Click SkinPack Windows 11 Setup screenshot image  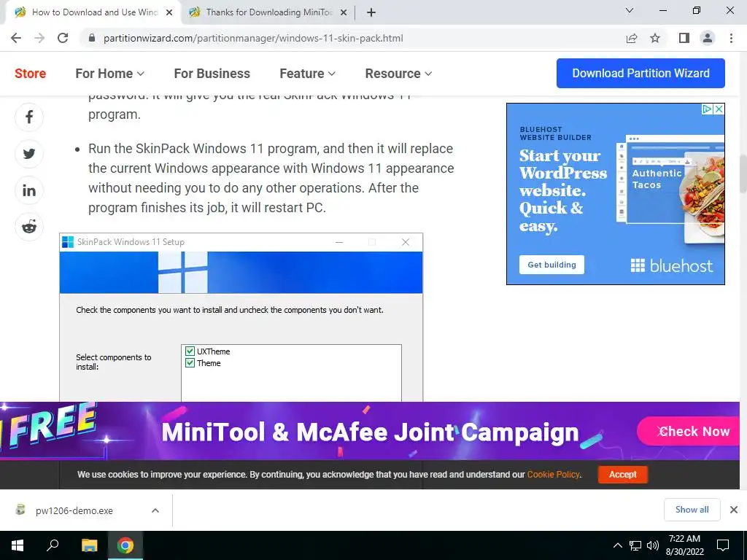[241, 317]
